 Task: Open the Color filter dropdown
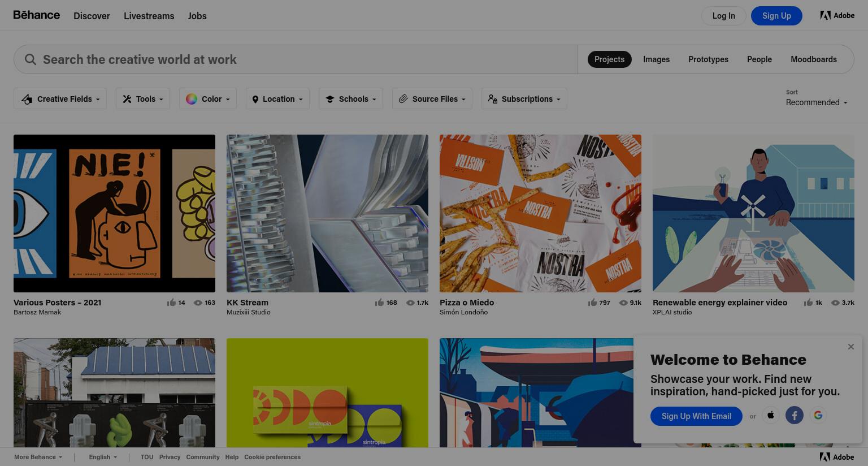(208, 99)
